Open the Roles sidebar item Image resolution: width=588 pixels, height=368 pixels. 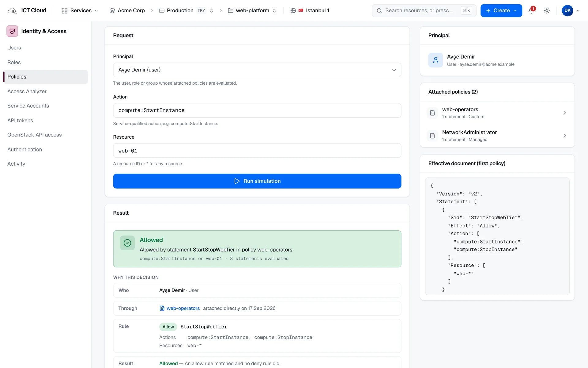click(x=45, y=62)
